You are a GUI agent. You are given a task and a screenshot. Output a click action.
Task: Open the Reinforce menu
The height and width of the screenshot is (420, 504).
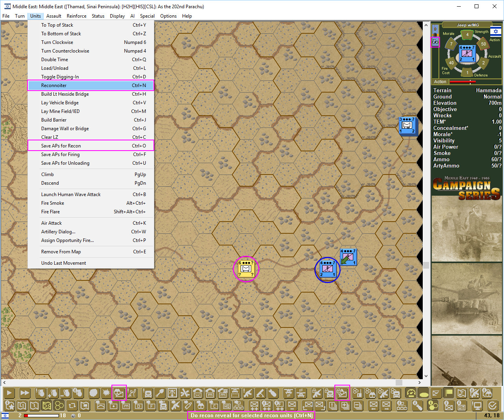point(77,16)
